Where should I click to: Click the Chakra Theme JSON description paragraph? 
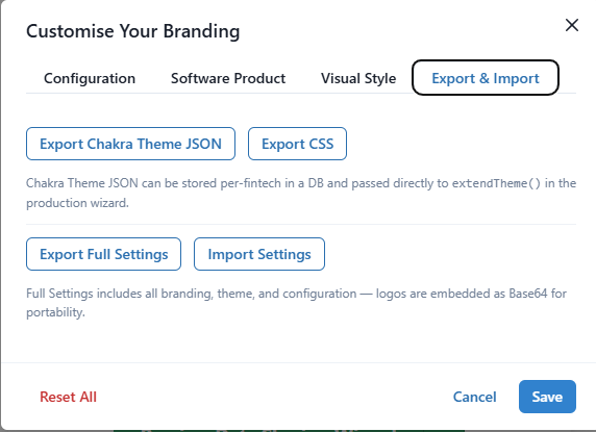[301, 193]
